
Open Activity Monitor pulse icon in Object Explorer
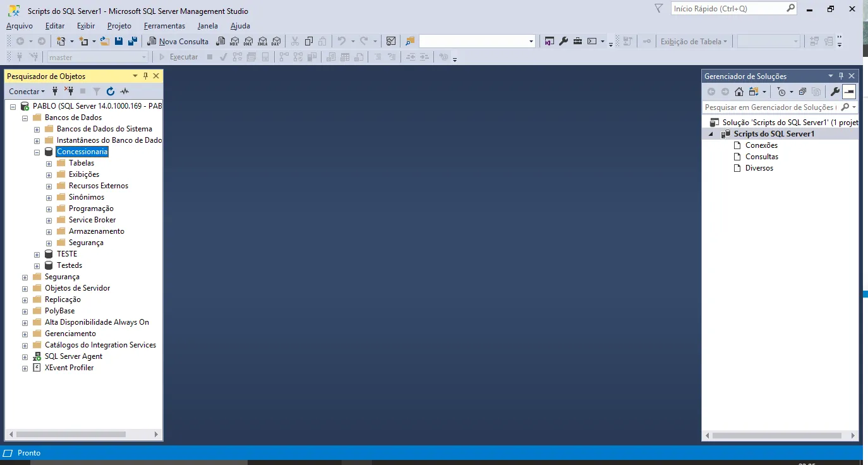pyautogui.click(x=124, y=91)
